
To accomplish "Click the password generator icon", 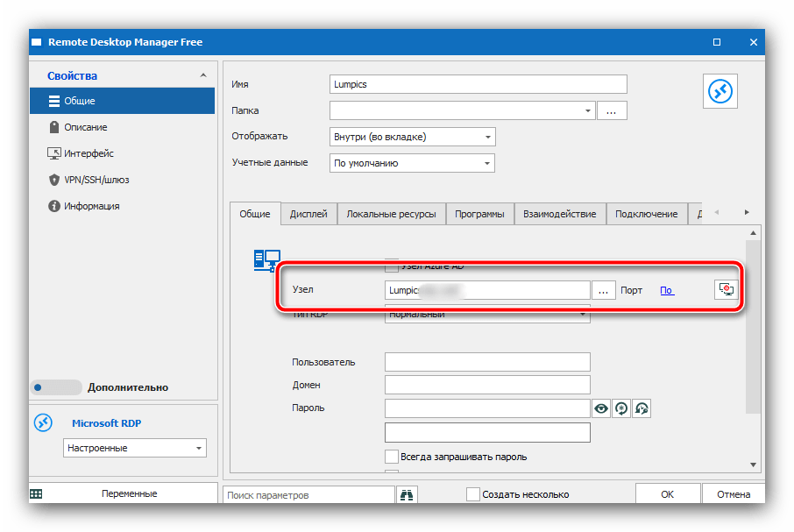I will click(621, 408).
